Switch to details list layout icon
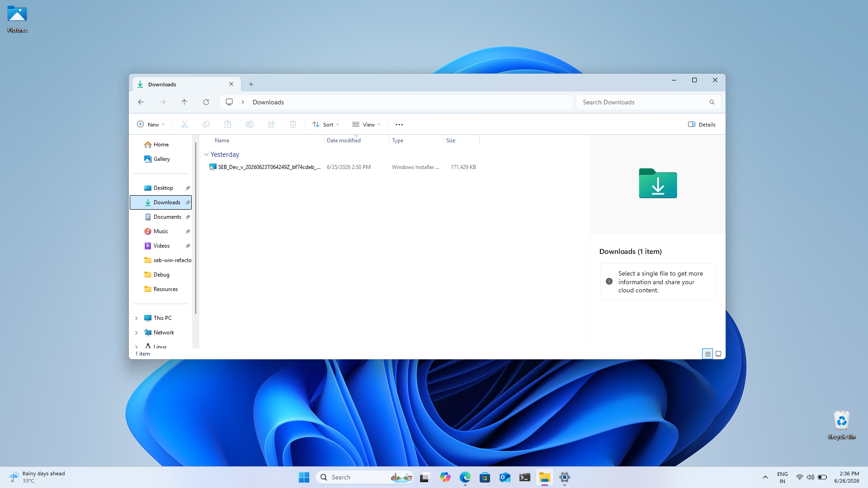This screenshot has height=488, width=868. click(x=708, y=354)
